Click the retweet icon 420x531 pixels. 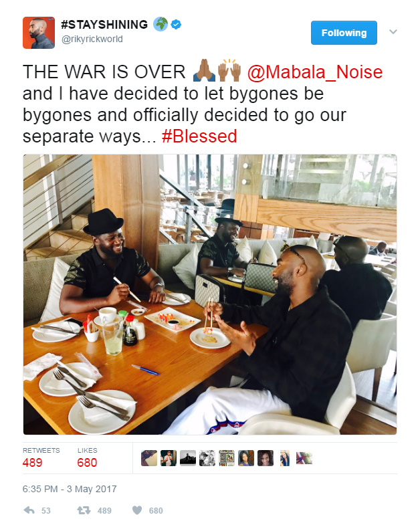pos(84,510)
